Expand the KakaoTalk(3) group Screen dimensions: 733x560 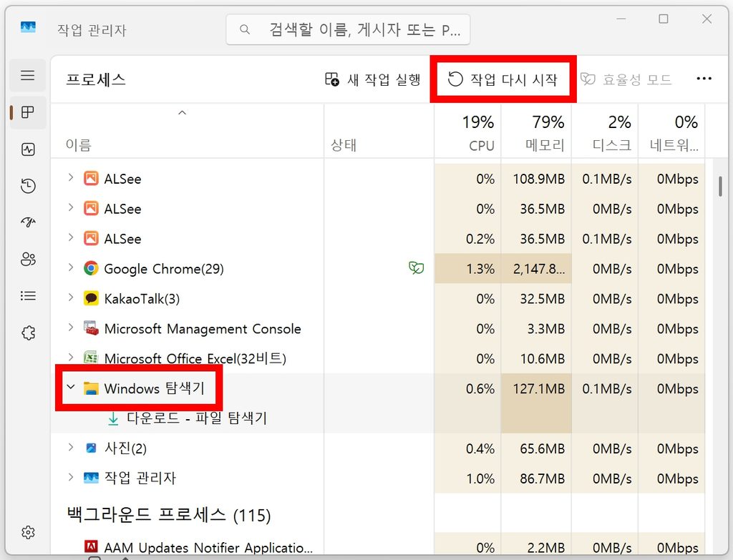pyautogui.click(x=71, y=297)
